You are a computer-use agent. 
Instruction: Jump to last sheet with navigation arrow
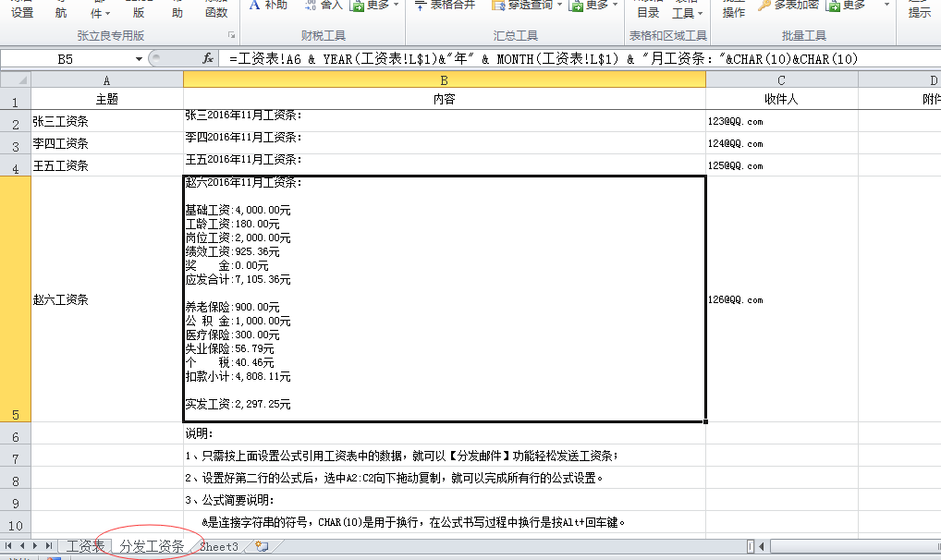tap(48, 547)
